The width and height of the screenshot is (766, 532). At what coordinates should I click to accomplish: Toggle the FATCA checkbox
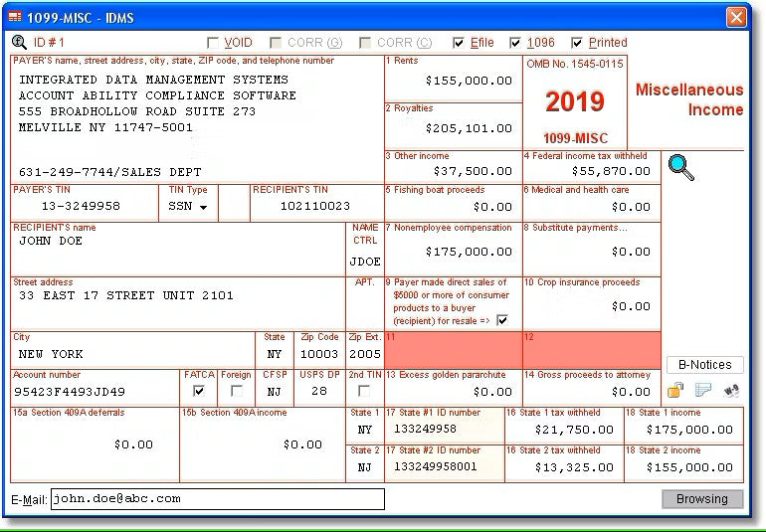199,391
